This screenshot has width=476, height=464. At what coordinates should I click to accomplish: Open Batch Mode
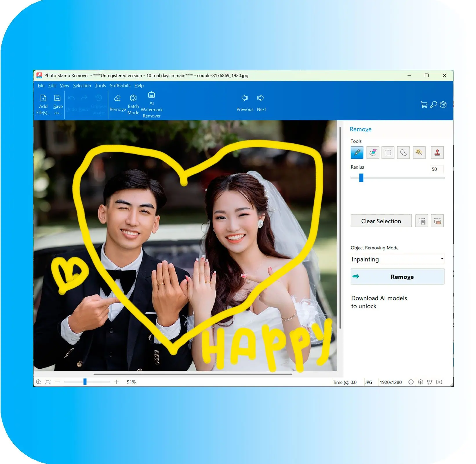(133, 105)
